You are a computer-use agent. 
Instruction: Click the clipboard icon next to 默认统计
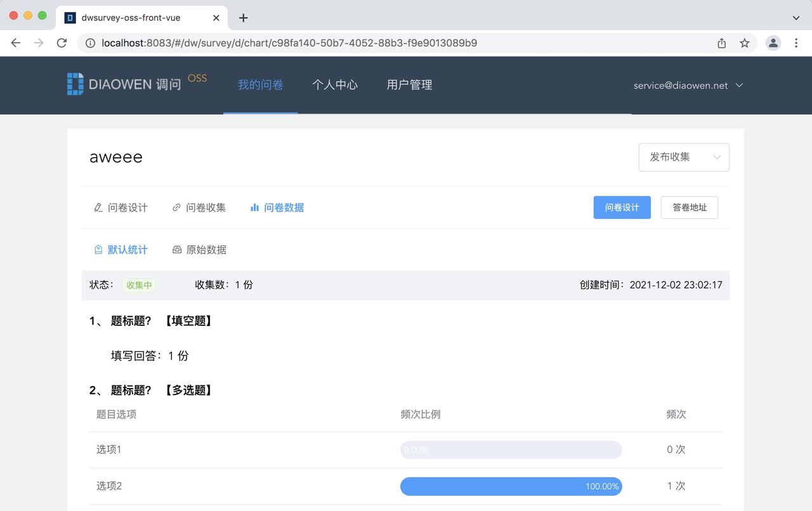click(98, 249)
